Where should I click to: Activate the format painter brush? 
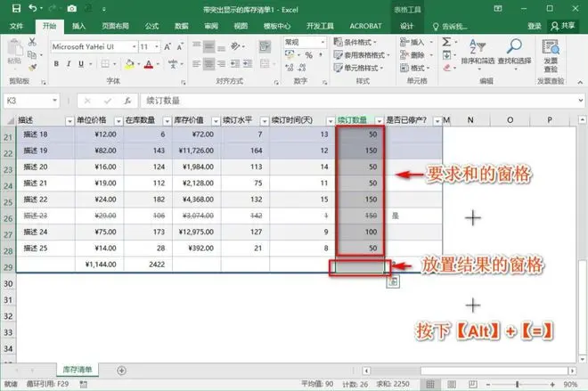(x=32, y=68)
